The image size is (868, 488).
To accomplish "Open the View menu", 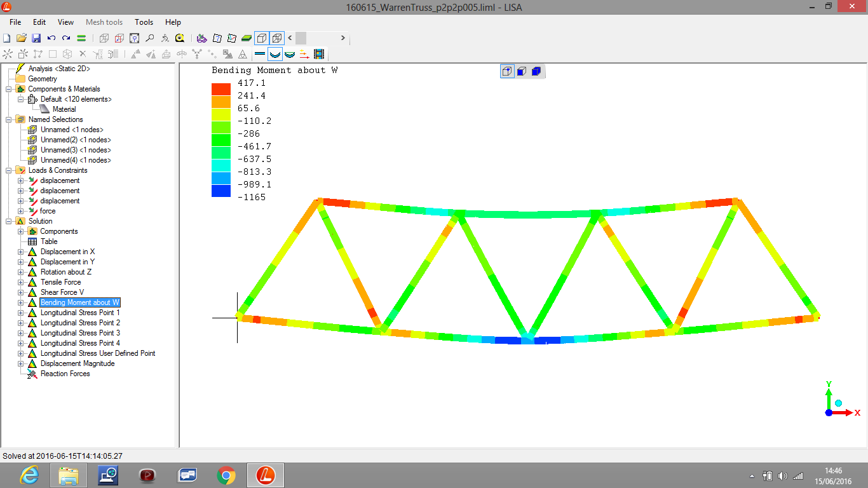I will [65, 22].
